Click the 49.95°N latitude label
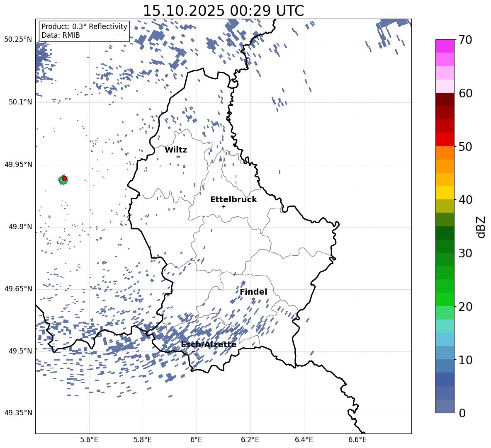The width and height of the screenshot is (491, 448). click(18, 164)
